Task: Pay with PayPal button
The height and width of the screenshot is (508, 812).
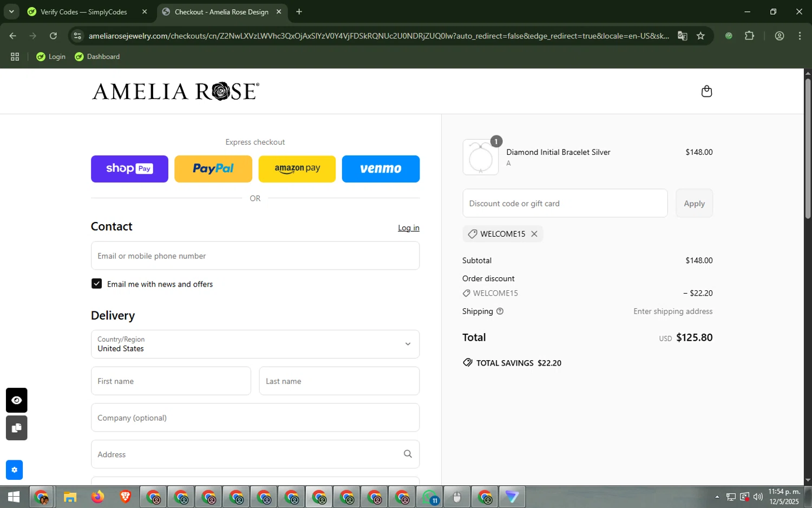Action: pyautogui.click(x=213, y=169)
